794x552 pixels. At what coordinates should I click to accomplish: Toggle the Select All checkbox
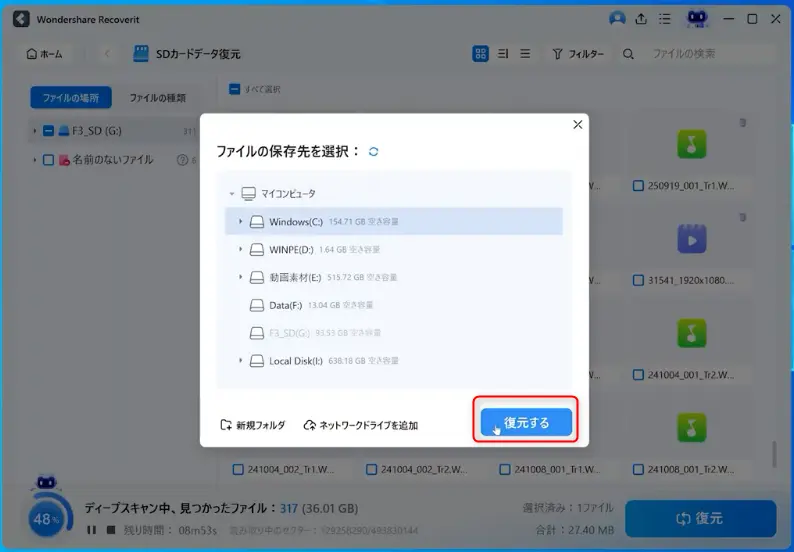tap(234, 89)
